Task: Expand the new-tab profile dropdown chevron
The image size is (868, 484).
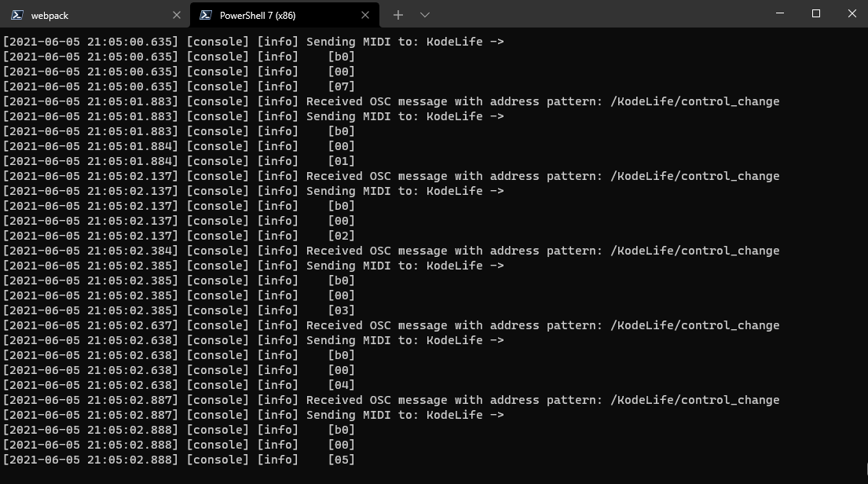Action: [425, 15]
